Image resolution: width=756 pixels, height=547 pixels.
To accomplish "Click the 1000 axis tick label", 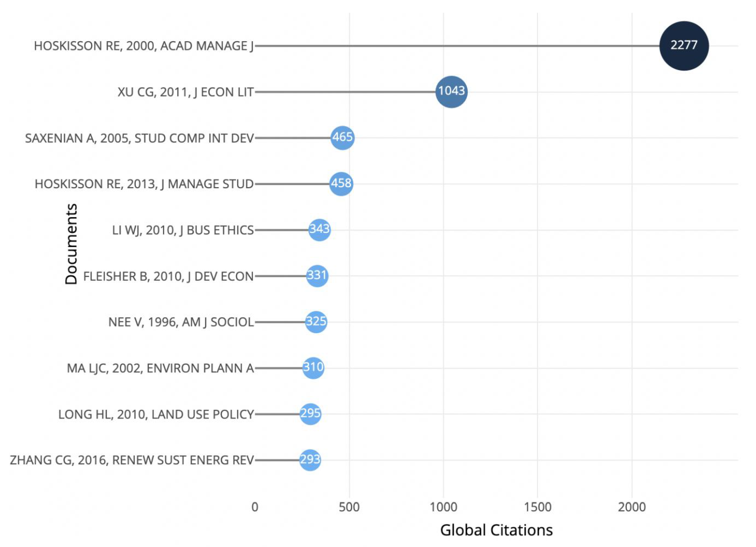I will pyautogui.click(x=443, y=507).
